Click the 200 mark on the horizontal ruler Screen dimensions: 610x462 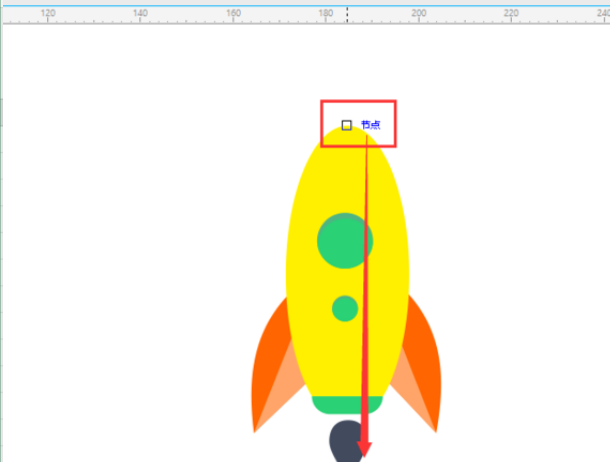click(x=419, y=13)
